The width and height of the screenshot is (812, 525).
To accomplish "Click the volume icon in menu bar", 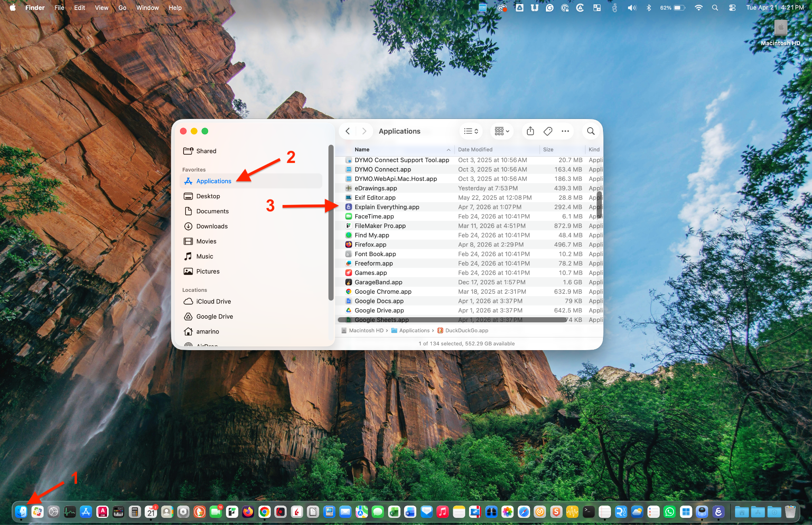I will (632, 8).
